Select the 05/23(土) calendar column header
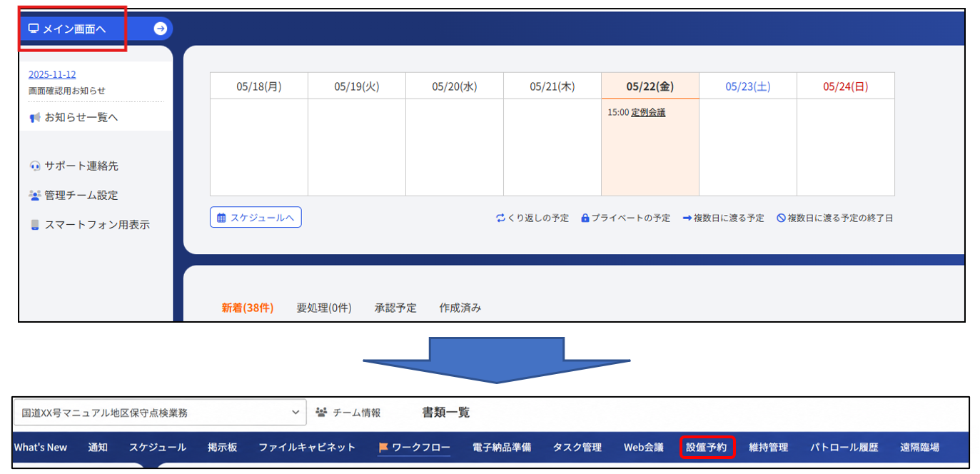980x474 pixels. pyautogui.click(x=748, y=86)
